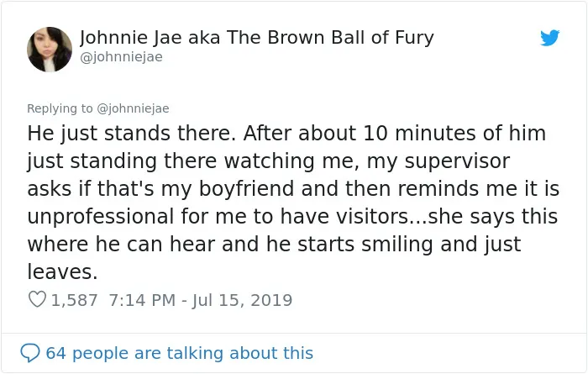The image size is (588, 374).
Task: Like the tweet with the heart icon
Action: point(37,299)
